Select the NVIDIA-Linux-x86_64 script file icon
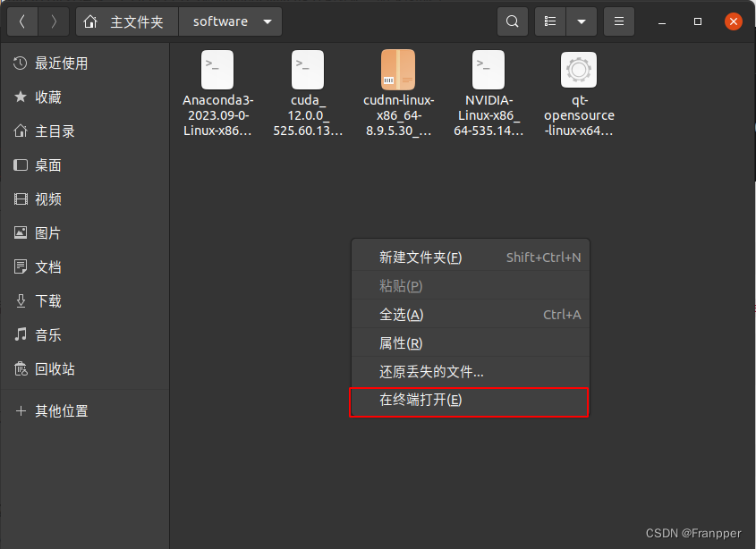This screenshot has height=549, width=756. pos(488,70)
